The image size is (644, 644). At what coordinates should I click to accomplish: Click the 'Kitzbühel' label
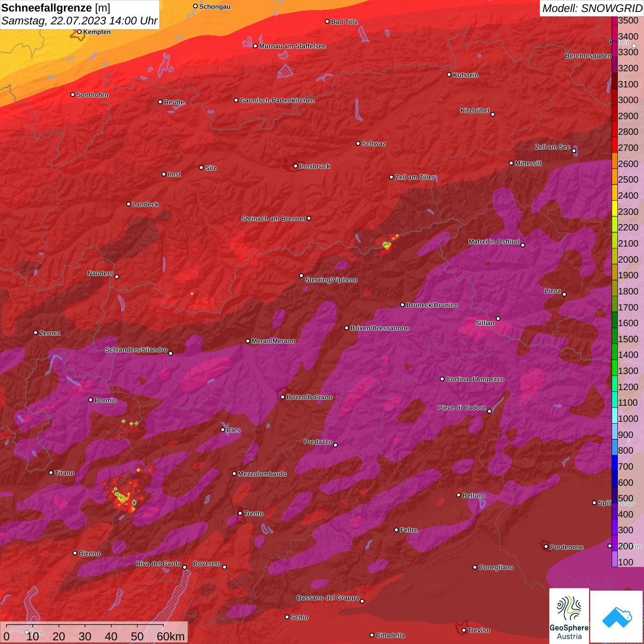click(475, 110)
